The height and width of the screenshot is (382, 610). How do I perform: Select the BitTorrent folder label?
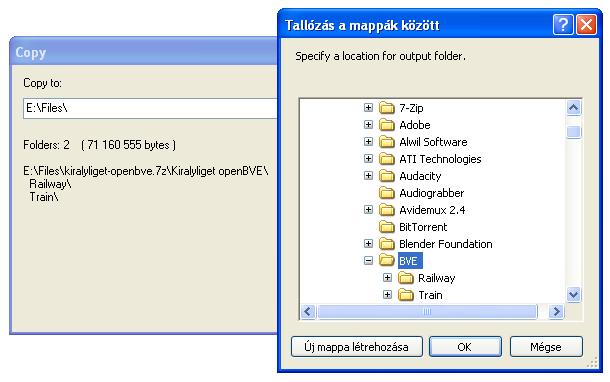click(x=423, y=227)
